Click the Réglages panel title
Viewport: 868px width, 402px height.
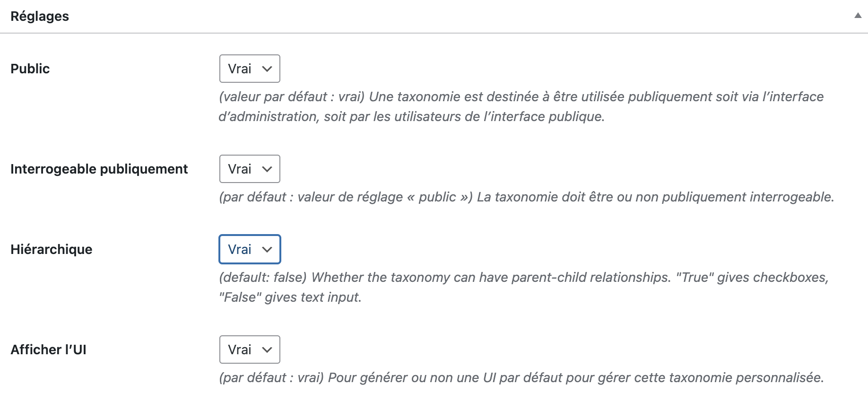pyautogui.click(x=40, y=17)
